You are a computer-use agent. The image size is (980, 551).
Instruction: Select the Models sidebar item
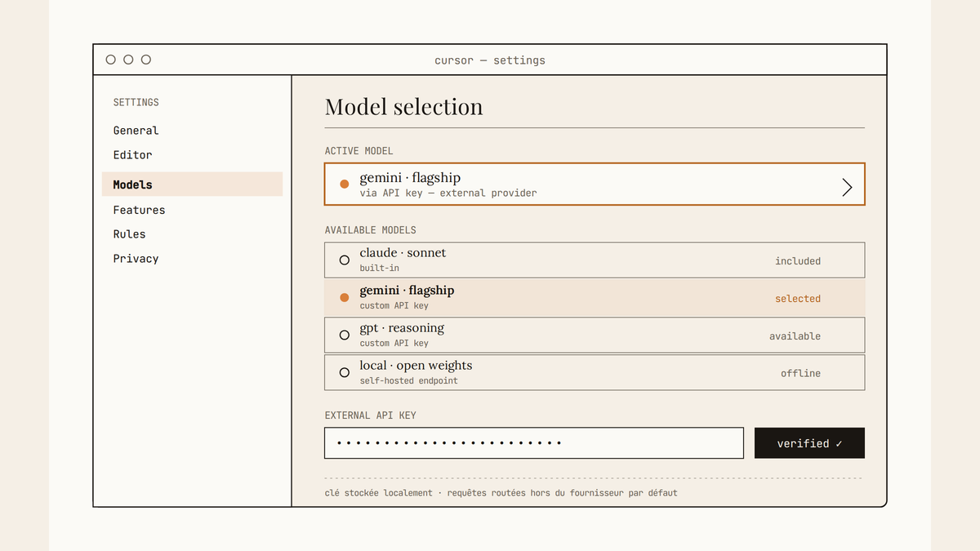192,184
